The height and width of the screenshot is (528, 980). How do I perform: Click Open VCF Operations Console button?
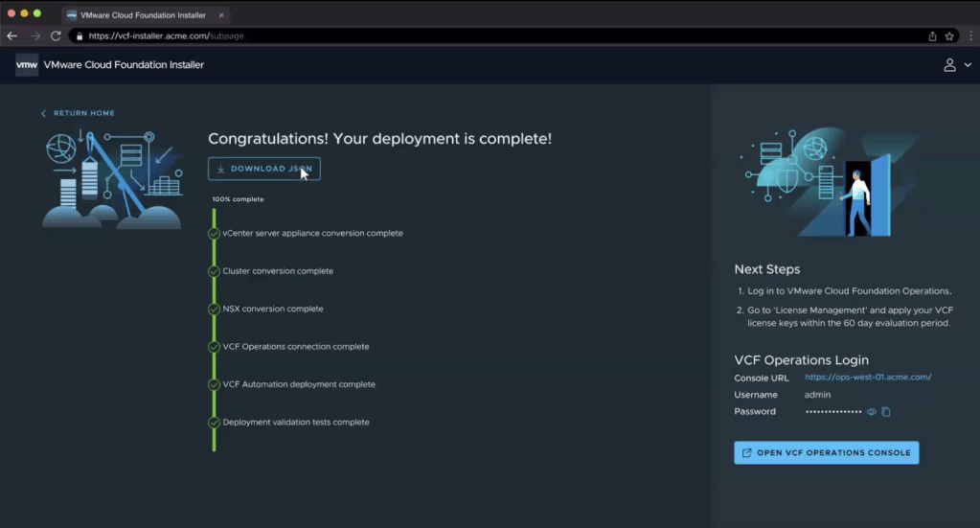[x=826, y=452]
